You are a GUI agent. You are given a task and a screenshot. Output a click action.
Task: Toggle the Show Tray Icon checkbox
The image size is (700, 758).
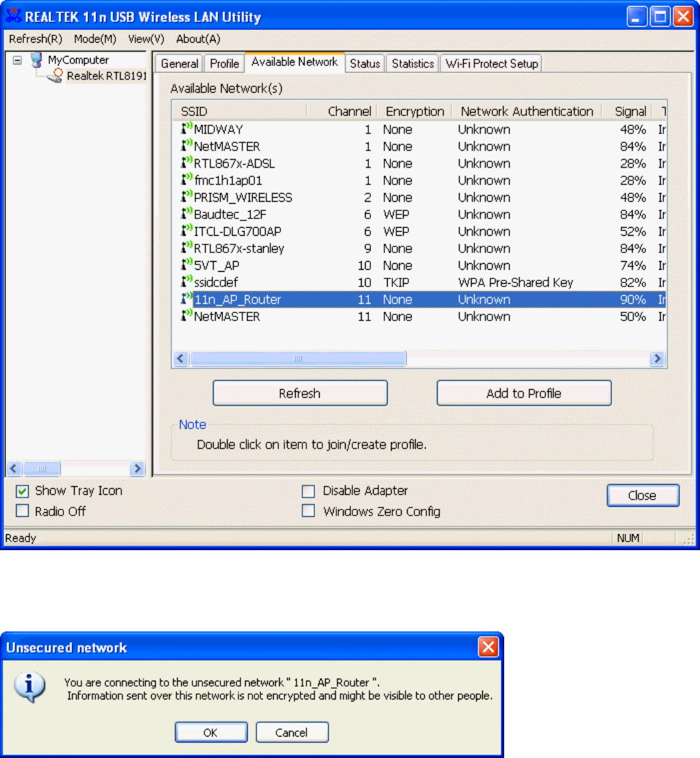coord(22,491)
